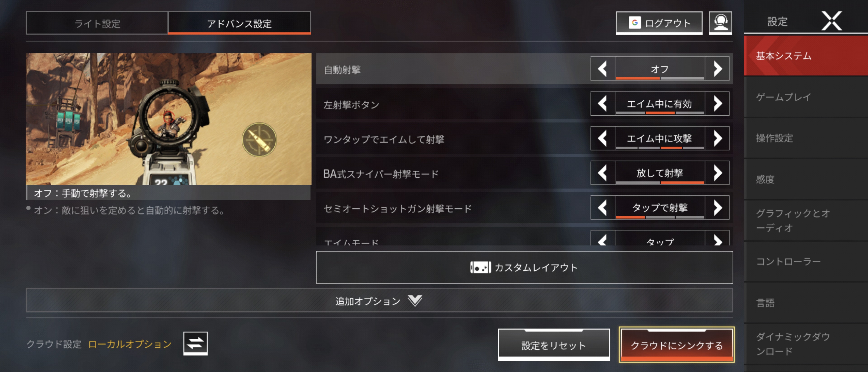Click left arrow of エイムモード selector
Image resolution: width=868 pixels, height=372 pixels.
(x=603, y=239)
